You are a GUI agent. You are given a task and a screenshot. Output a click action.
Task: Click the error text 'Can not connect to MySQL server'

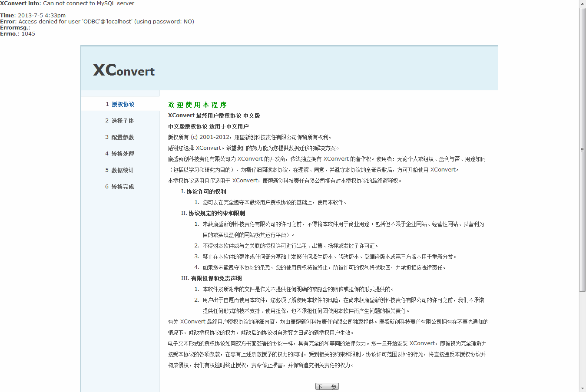coord(89,3)
